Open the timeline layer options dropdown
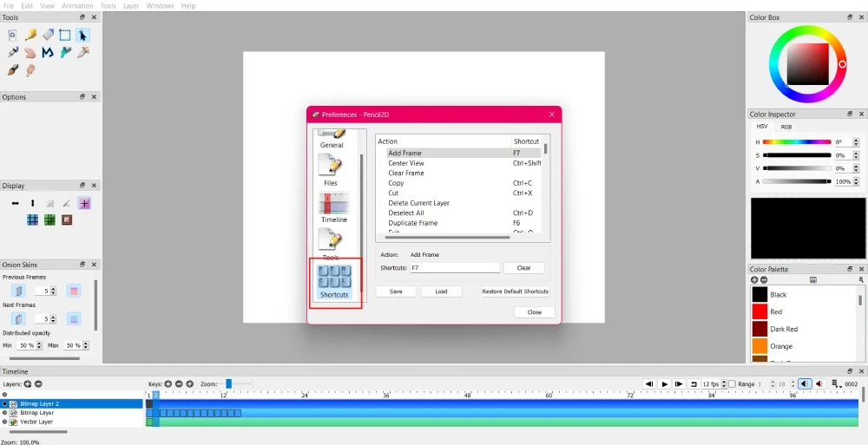 click(836, 383)
